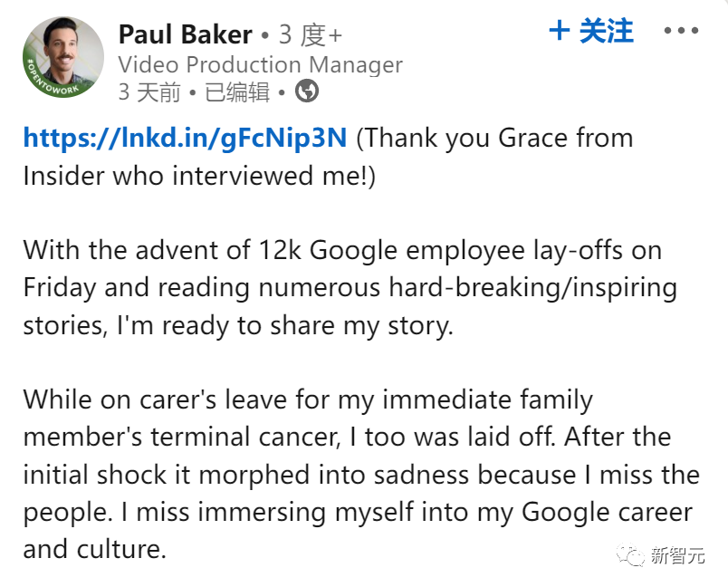Image resolution: width=728 pixels, height=587 pixels.
Task: Click the 3 度+ connection degree label
Action: tap(311, 34)
